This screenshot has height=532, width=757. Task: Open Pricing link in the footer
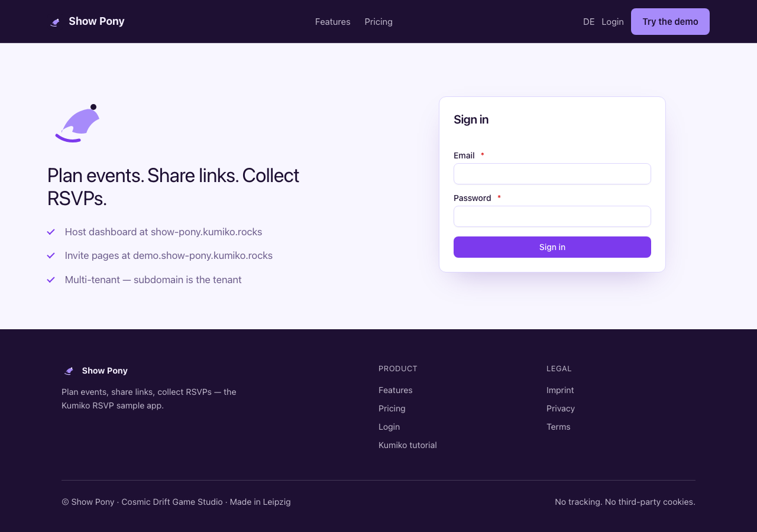coord(392,408)
